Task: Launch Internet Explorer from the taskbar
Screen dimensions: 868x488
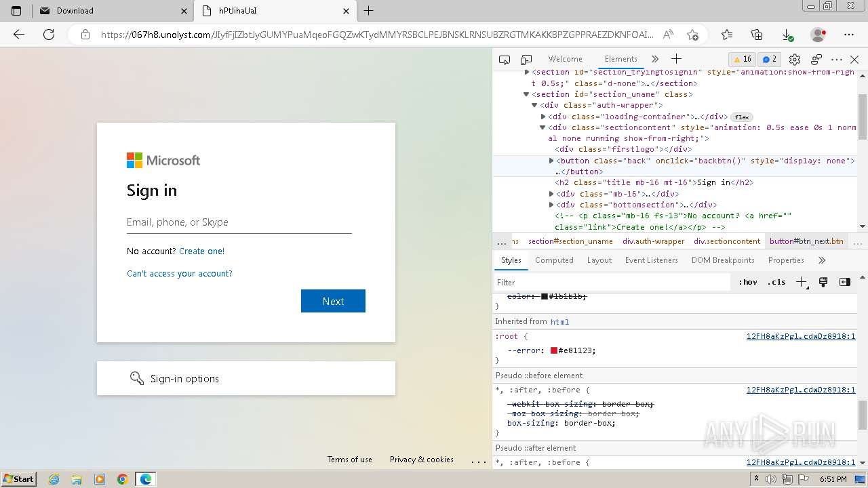Action: coord(54,479)
